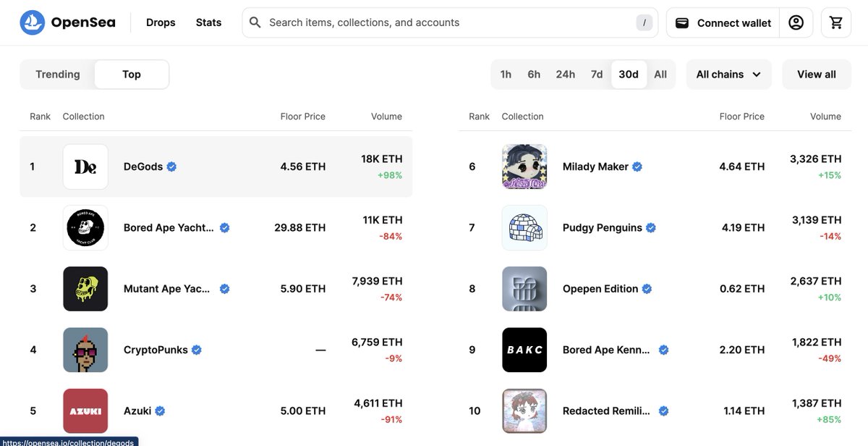
Task: Click the Milady Maker avatar
Action: (x=524, y=167)
